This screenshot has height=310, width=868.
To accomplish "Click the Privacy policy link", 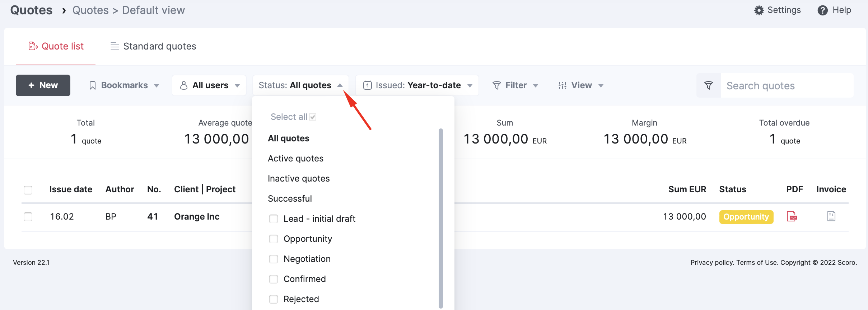I will point(713,263).
